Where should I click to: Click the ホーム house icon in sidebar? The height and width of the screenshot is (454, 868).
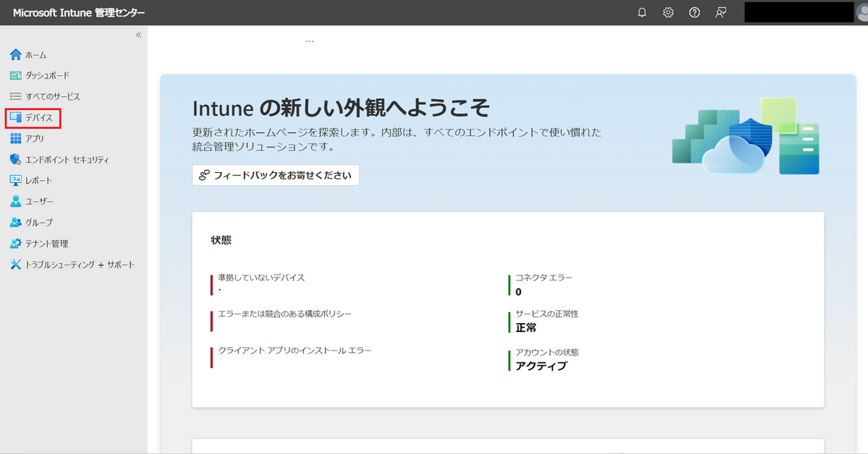coord(16,55)
